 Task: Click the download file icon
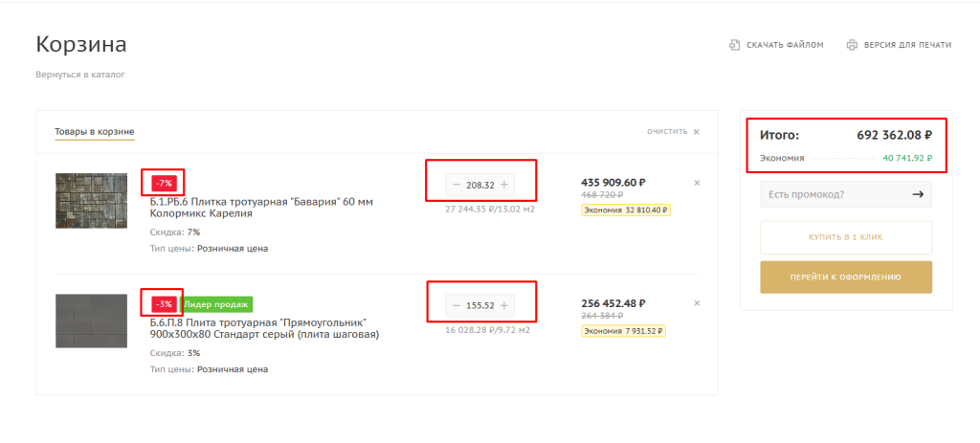pyautogui.click(x=735, y=45)
